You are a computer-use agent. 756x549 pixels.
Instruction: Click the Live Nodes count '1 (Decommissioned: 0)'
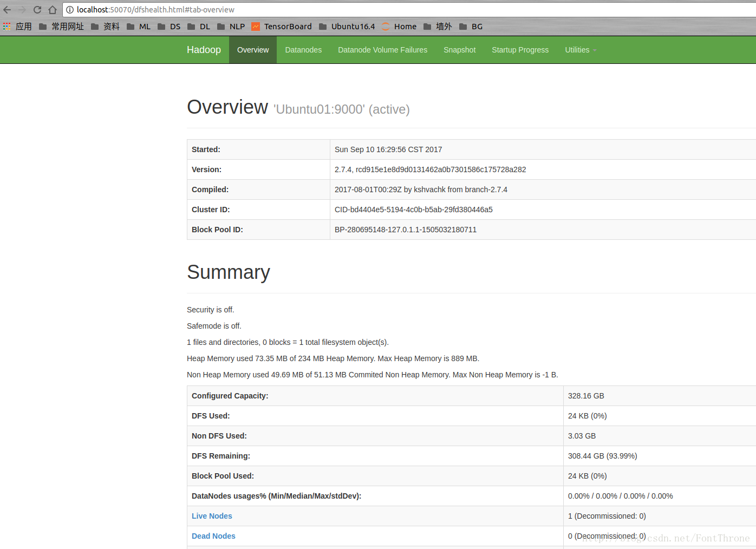(607, 516)
